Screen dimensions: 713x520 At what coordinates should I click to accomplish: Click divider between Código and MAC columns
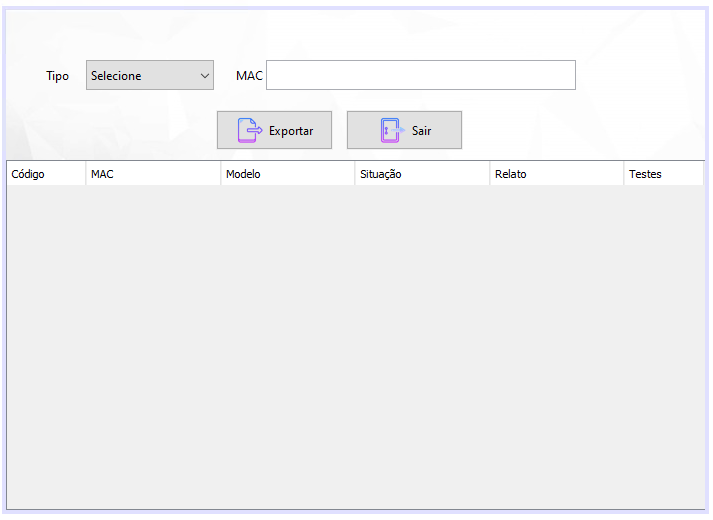pos(85,174)
